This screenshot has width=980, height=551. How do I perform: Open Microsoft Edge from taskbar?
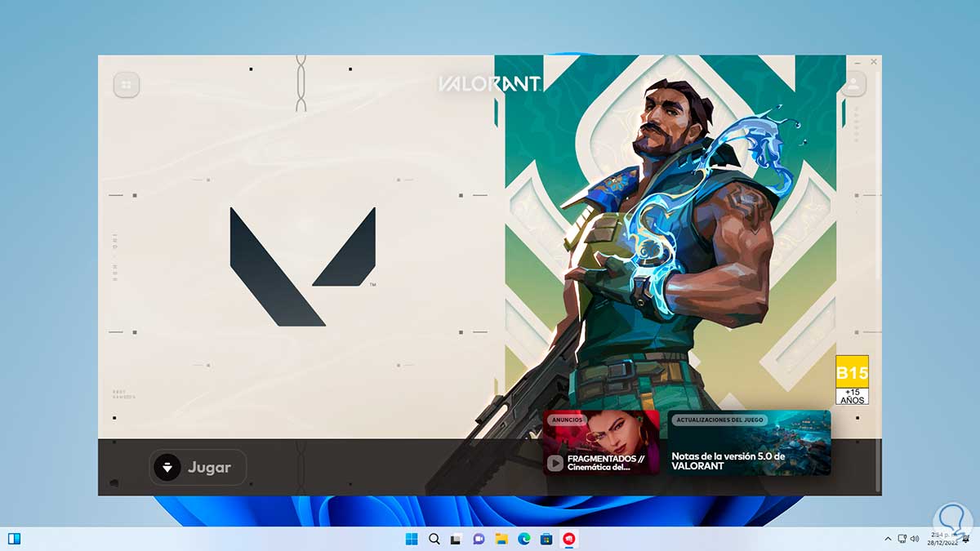coord(523,539)
